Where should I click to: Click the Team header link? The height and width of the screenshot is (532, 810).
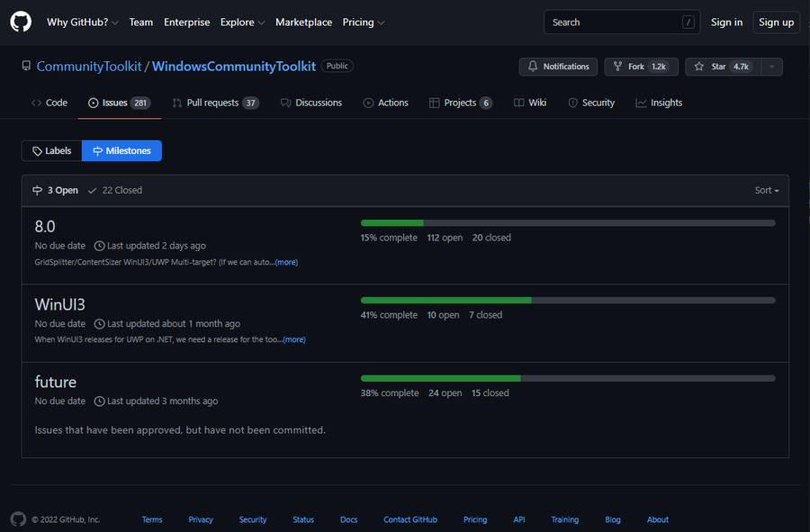pyautogui.click(x=141, y=23)
